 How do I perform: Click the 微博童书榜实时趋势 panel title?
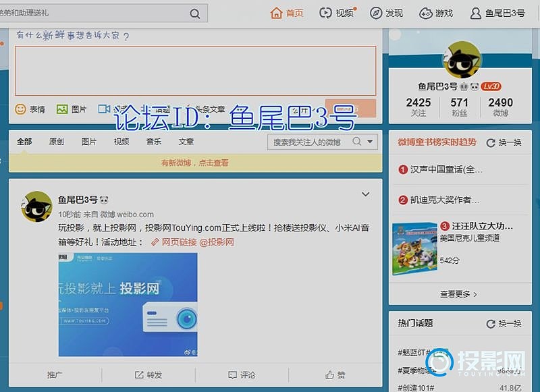click(437, 142)
